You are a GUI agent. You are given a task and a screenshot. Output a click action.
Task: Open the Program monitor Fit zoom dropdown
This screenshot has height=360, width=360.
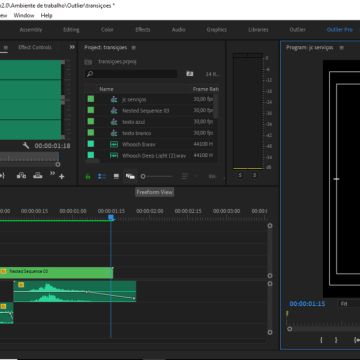click(x=348, y=304)
